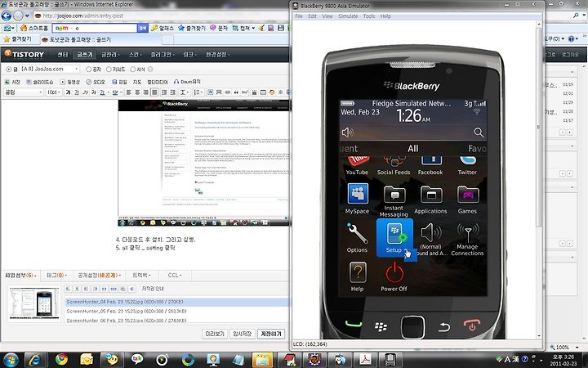
Task: Open YouTube app on BlackBerry simulator screen
Action: (x=357, y=166)
